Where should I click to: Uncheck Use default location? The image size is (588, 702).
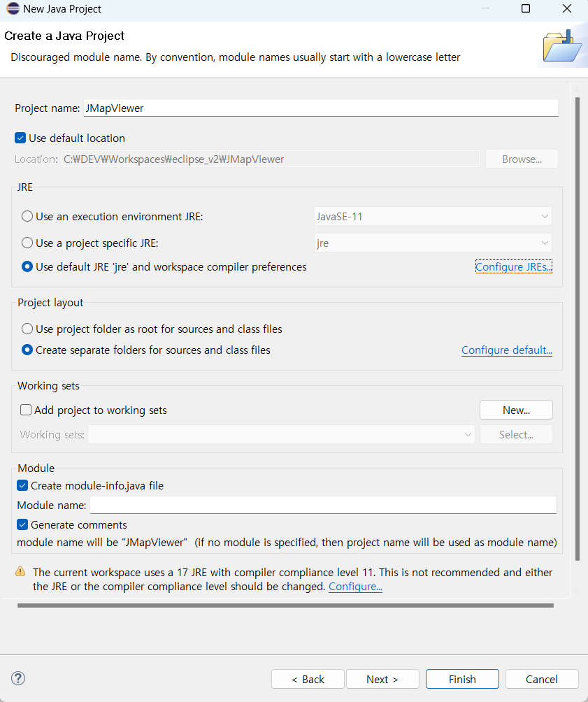pos(20,138)
